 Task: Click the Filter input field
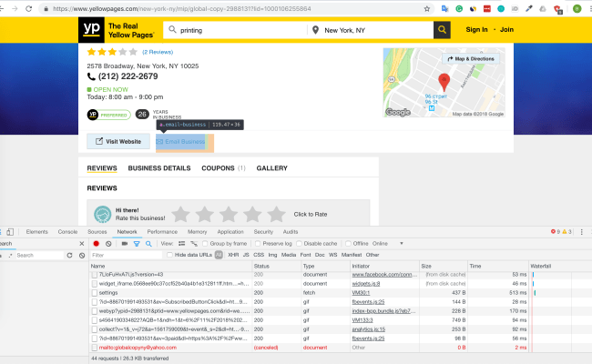[x=127, y=256]
